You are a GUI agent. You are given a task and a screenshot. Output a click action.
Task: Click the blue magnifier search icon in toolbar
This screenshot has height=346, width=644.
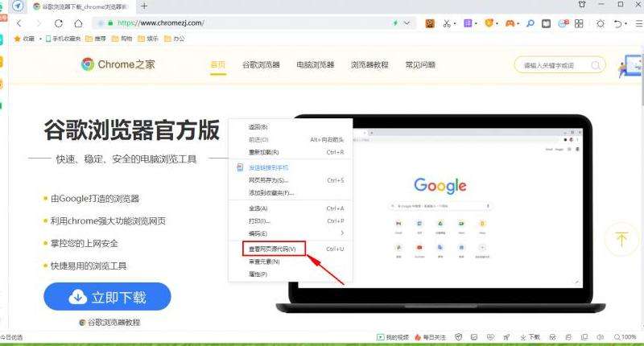point(530,23)
